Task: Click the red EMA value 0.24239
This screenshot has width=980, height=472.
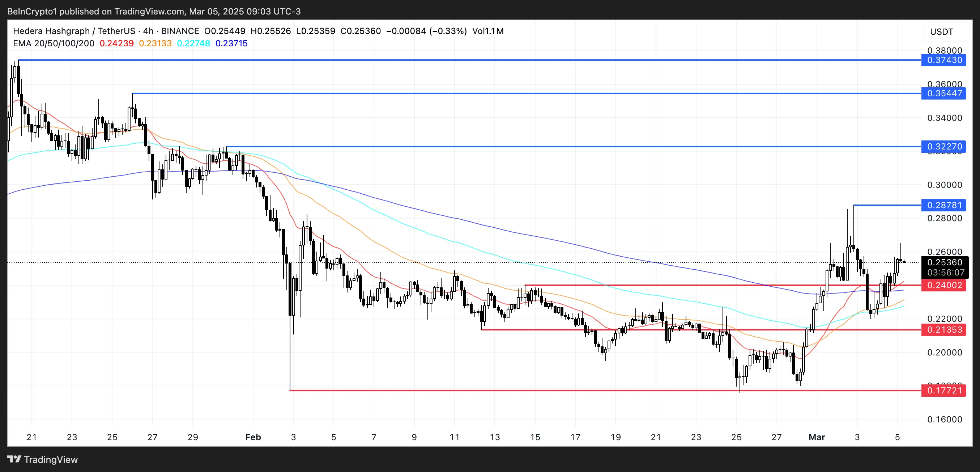Action: tap(116, 43)
